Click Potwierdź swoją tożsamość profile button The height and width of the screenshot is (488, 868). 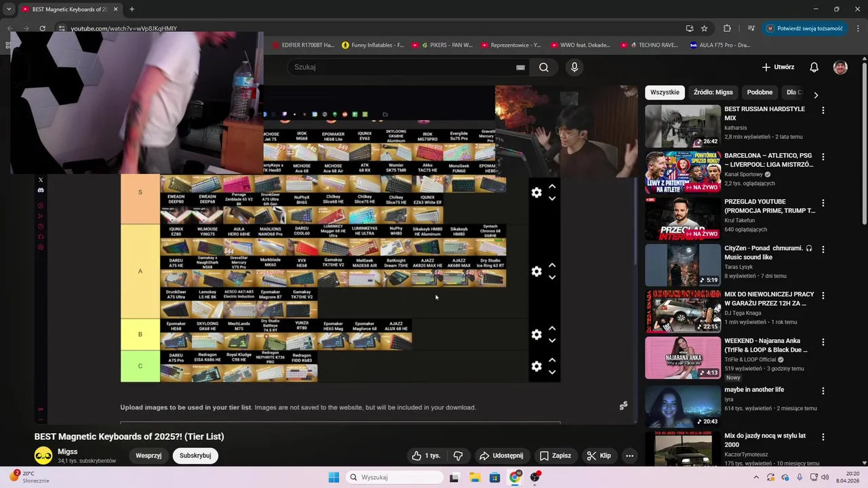[x=804, y=28]
